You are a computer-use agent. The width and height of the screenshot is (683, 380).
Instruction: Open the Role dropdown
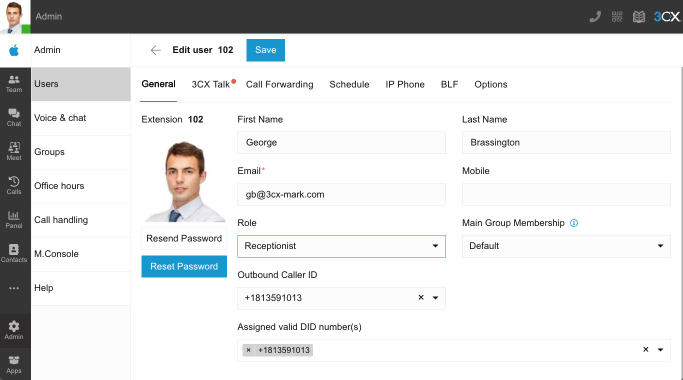click(x=341, y=246)
